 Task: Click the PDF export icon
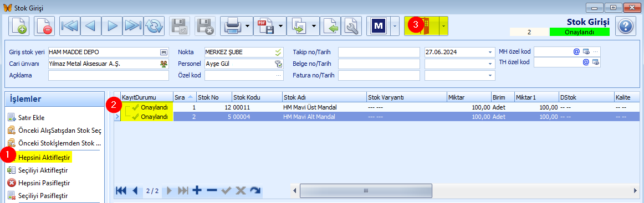point(265,26)
